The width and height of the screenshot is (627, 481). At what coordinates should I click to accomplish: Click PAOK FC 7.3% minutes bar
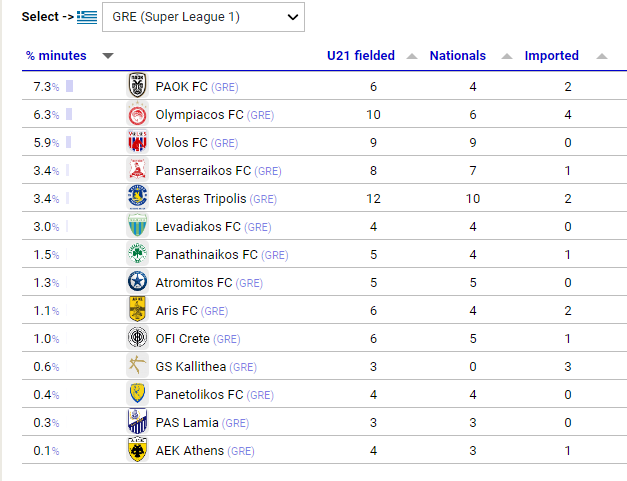point(70,86)
